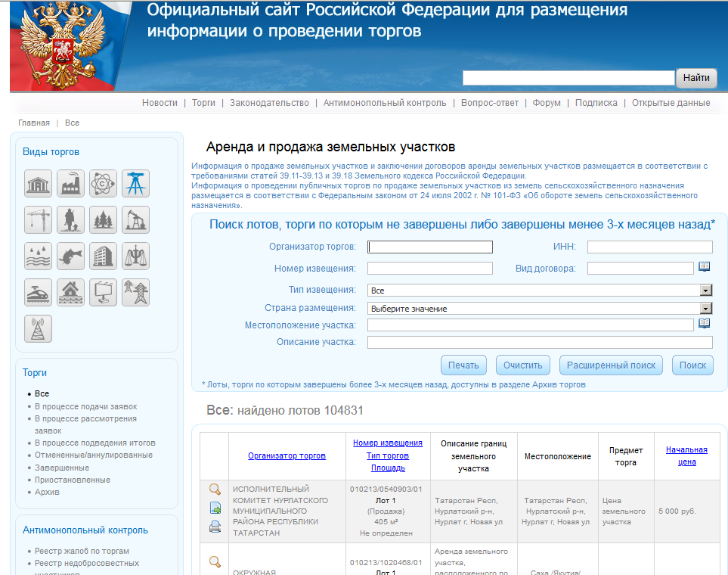
Task: Select the fish auction category icon
Action: (71, 256)
